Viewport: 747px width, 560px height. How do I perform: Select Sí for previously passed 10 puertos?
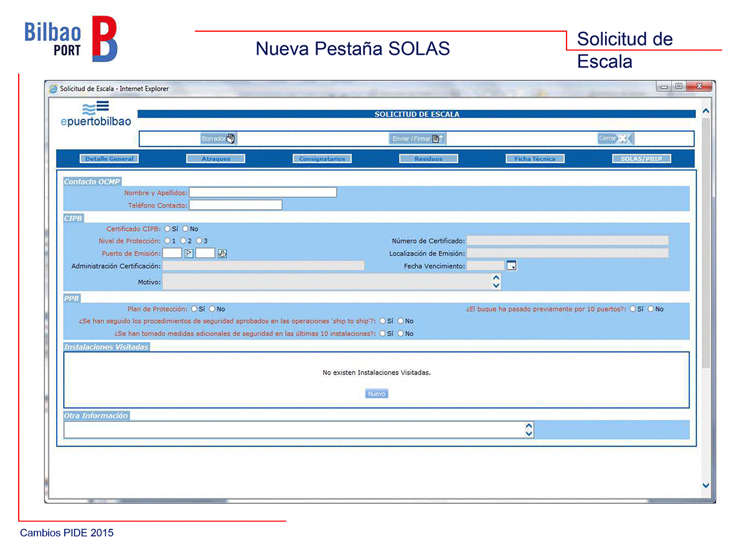[x=633, y=309]
